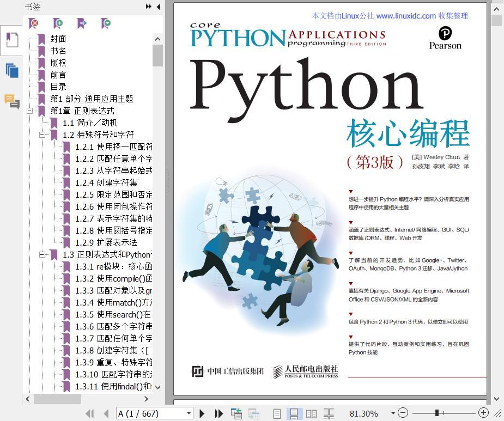Click the zoom in plus button

483,413
